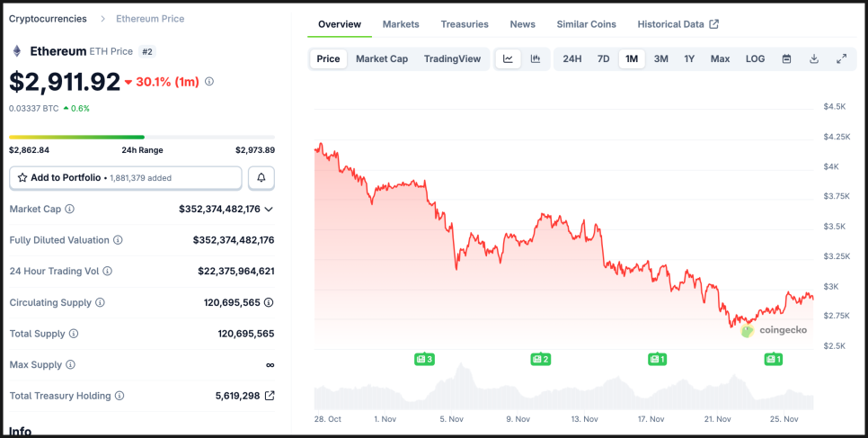Open the Markets tab
This screenshot has width=868, height=438.
401,24
